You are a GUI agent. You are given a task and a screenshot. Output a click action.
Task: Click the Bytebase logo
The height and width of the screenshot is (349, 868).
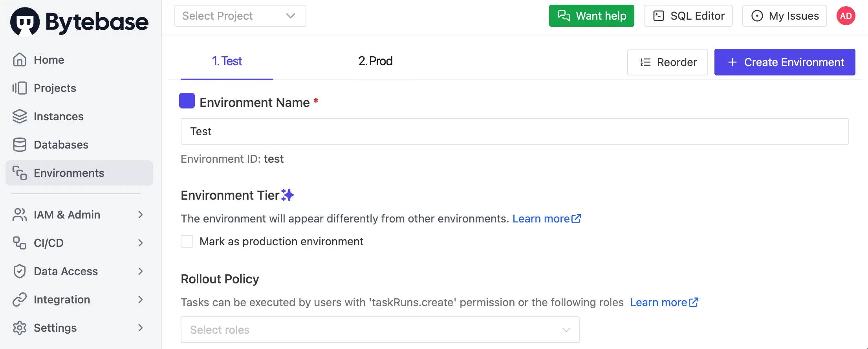[x=79, y=22]
